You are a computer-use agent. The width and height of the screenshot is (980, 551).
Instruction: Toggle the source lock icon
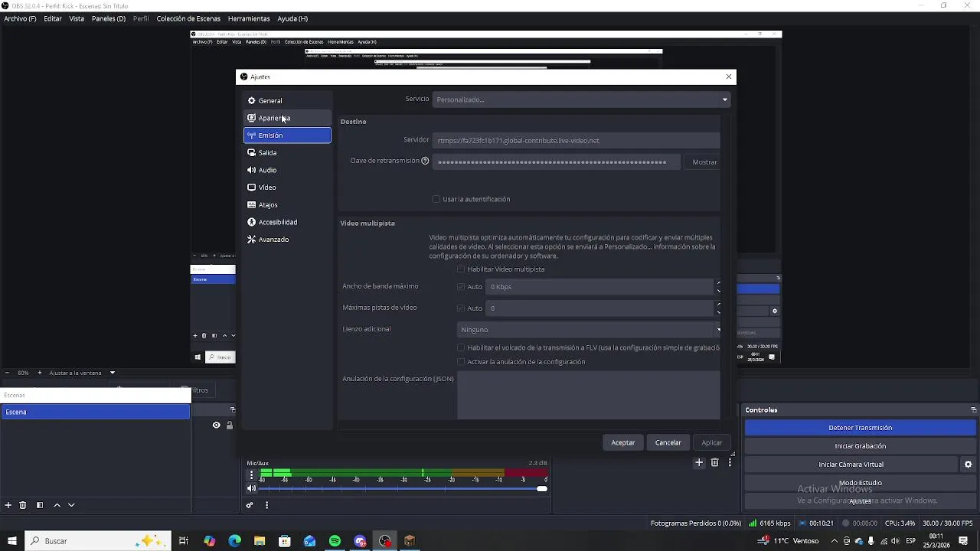pos(229,425)
